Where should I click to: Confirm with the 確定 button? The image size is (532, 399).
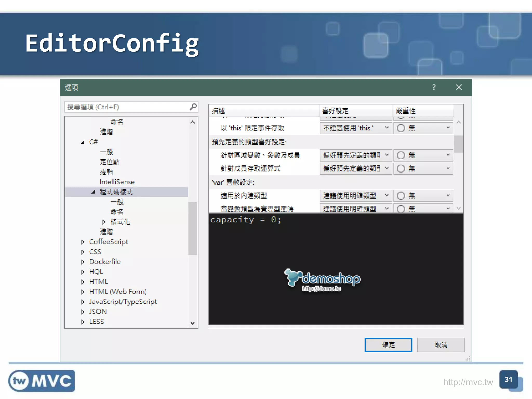pos(388,345)
